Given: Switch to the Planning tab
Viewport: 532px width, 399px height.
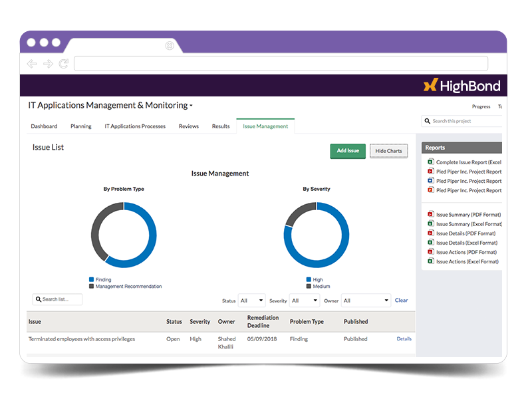Looking at the screenshot, I should pyautogui.click(x=81, y=126).
